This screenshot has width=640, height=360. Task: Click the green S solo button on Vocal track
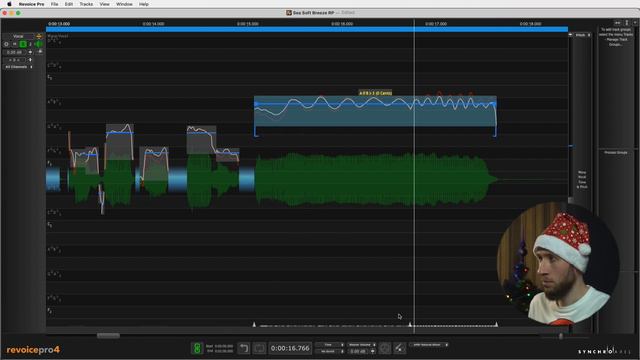(x=23, y=44)
